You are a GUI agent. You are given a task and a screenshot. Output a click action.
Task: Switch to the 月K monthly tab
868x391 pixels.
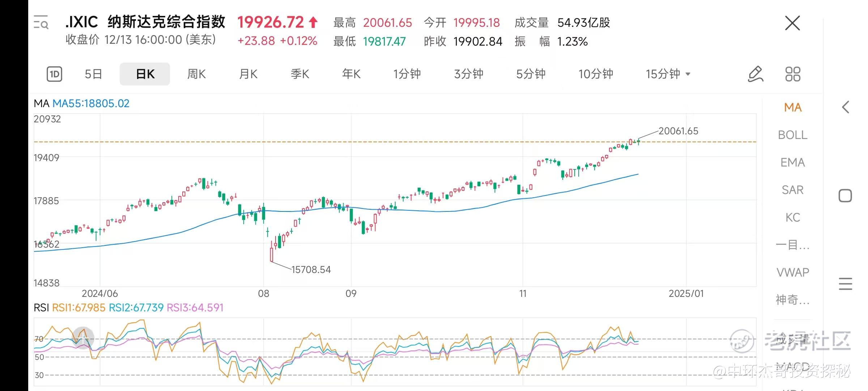point(248,74)
